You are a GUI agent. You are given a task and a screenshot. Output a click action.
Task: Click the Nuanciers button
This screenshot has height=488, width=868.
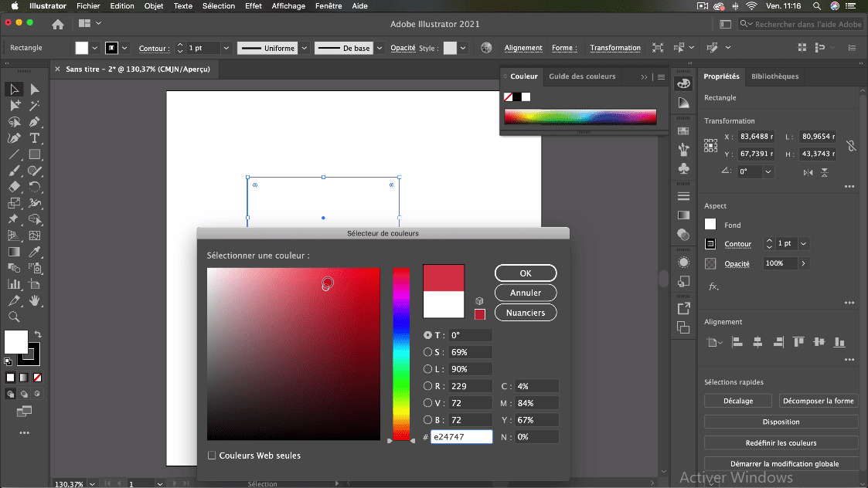click(x=526, y=313)
